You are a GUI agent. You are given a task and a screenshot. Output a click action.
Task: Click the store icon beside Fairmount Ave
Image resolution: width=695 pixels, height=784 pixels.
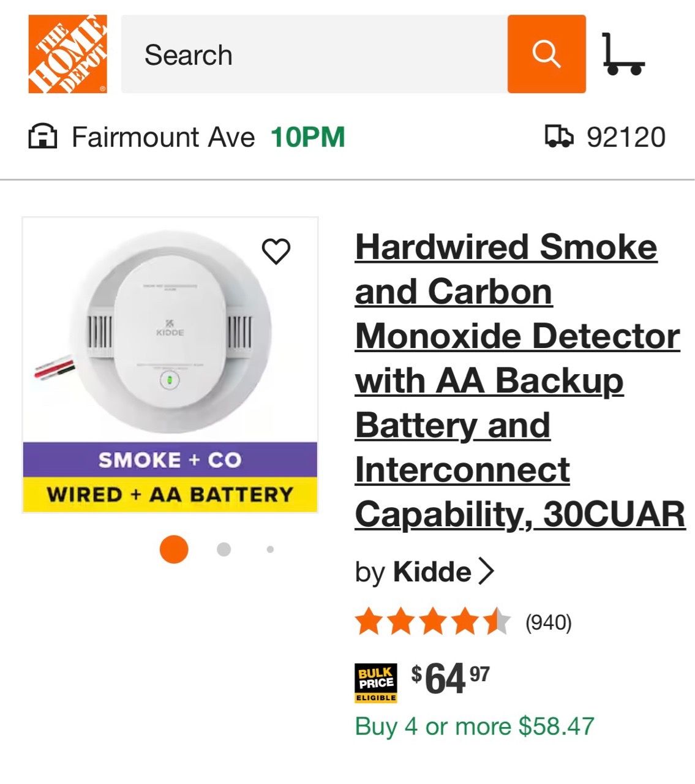[x=43, y=137]
